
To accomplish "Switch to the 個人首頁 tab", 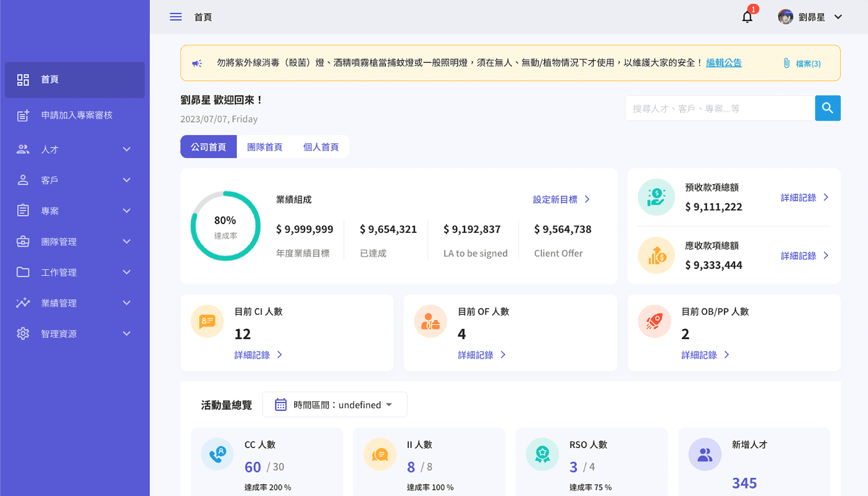I will (x=320, y=146).
